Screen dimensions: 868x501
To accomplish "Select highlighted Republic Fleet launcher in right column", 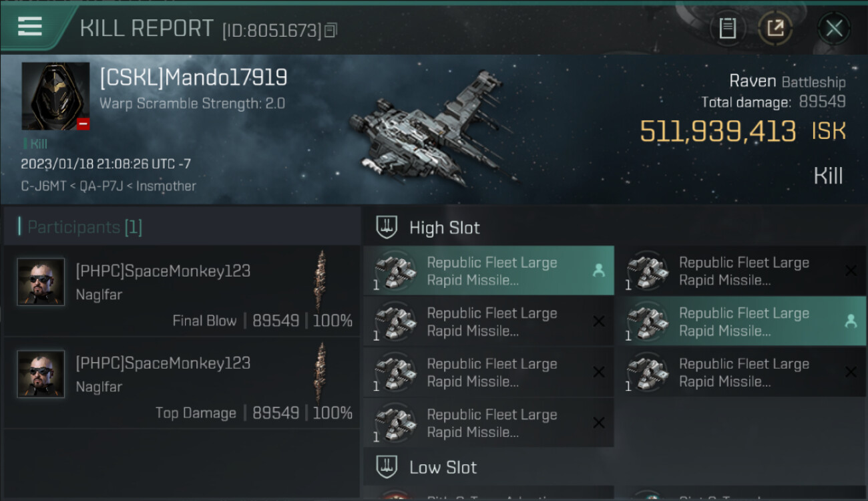I will [x=740, y=322].
